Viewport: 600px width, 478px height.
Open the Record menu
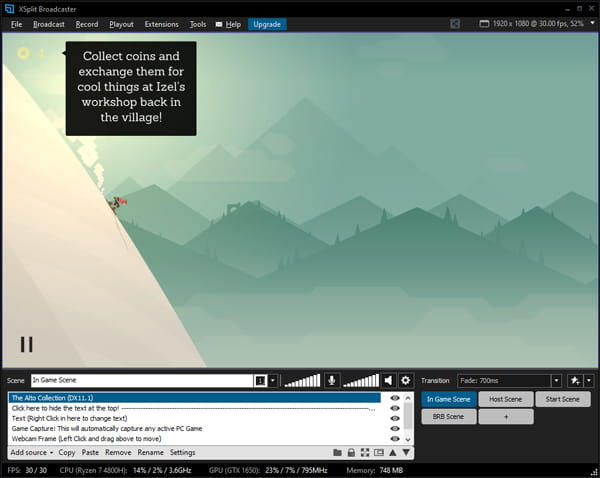click(87, 24)
